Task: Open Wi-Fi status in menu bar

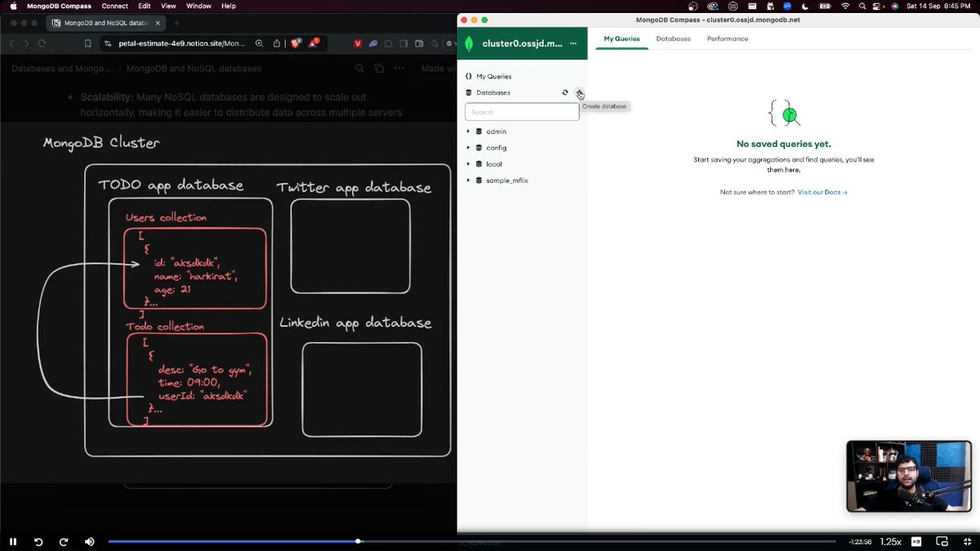Action: (845, 6)
